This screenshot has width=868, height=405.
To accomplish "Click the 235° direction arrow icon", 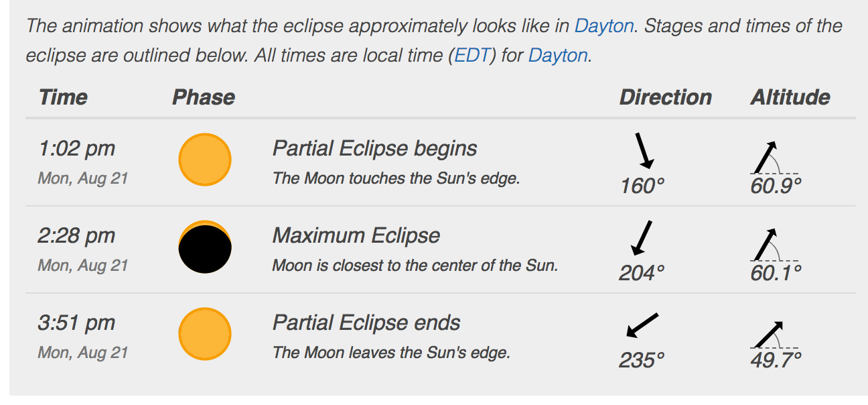I will 642,325.
